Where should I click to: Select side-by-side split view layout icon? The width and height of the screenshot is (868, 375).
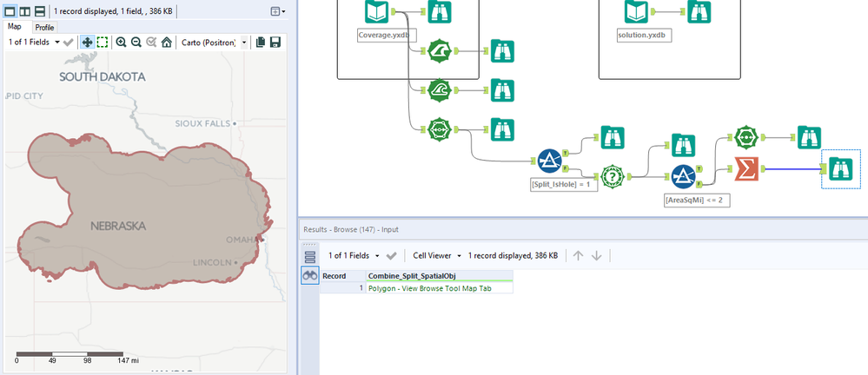(24, 11)
